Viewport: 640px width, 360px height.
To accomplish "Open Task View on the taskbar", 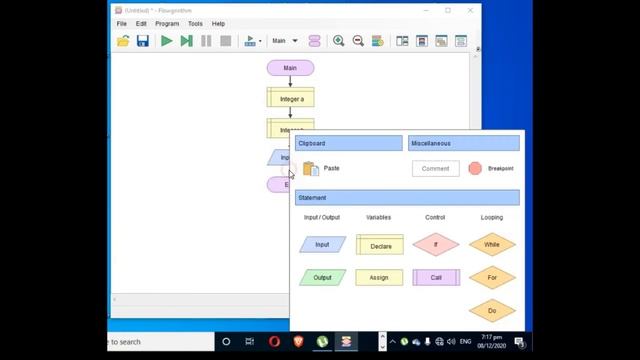I will 249,342.
